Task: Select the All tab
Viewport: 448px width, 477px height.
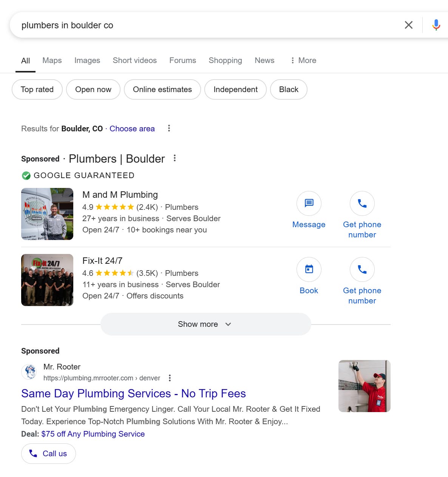Action: (25, 60)
